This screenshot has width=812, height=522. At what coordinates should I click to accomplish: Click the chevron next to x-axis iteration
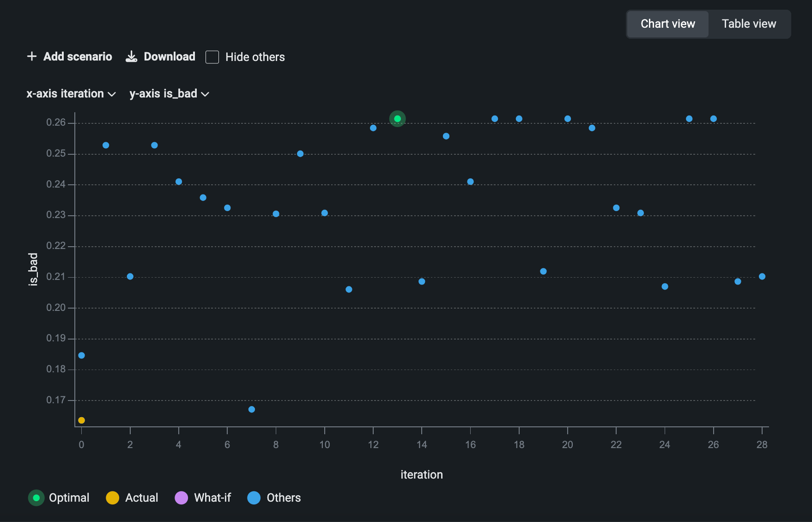pyautogui.click(x=111, y=94)
